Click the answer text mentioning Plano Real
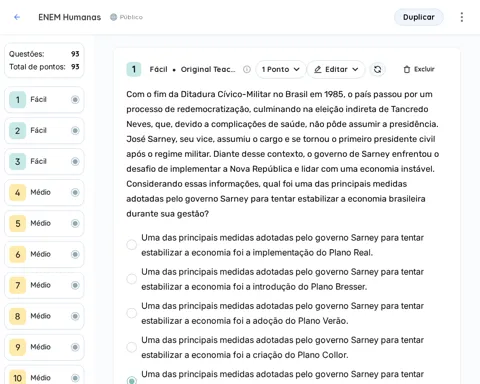 (x=282, y=245)
